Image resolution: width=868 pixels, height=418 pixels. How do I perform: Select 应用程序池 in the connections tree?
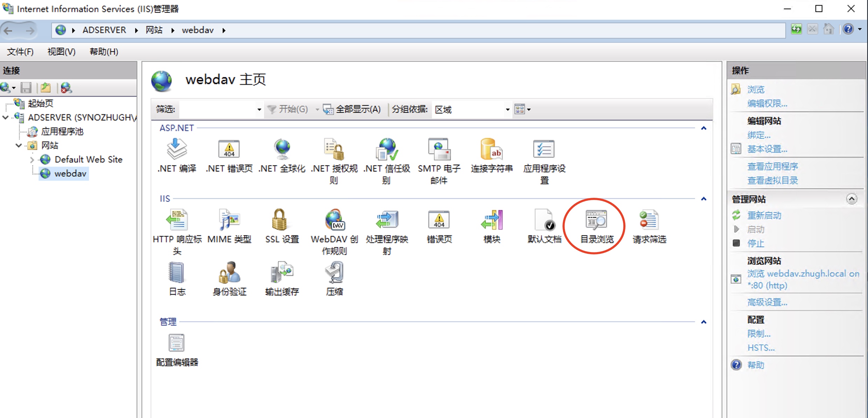coord(62,131)
